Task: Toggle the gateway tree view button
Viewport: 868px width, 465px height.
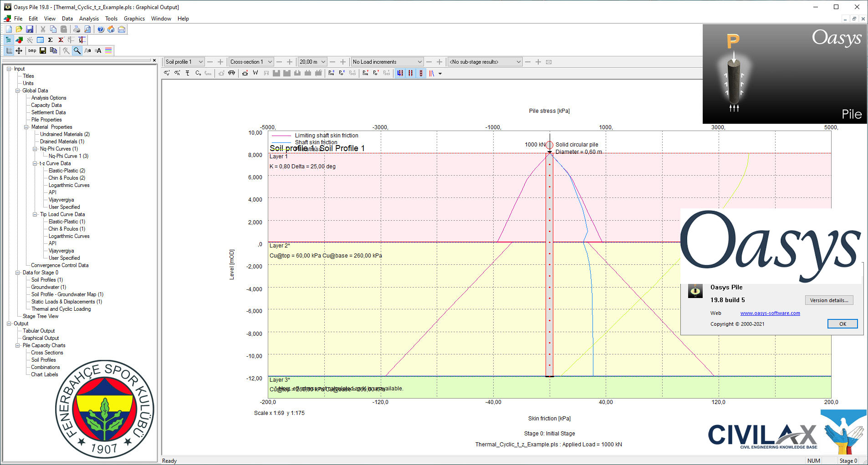Action: 8,40
